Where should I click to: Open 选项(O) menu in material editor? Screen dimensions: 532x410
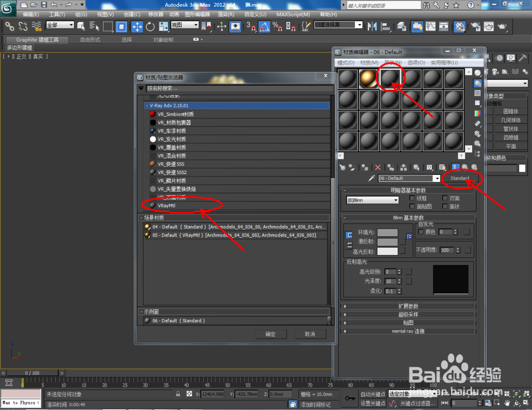(416, 62)
